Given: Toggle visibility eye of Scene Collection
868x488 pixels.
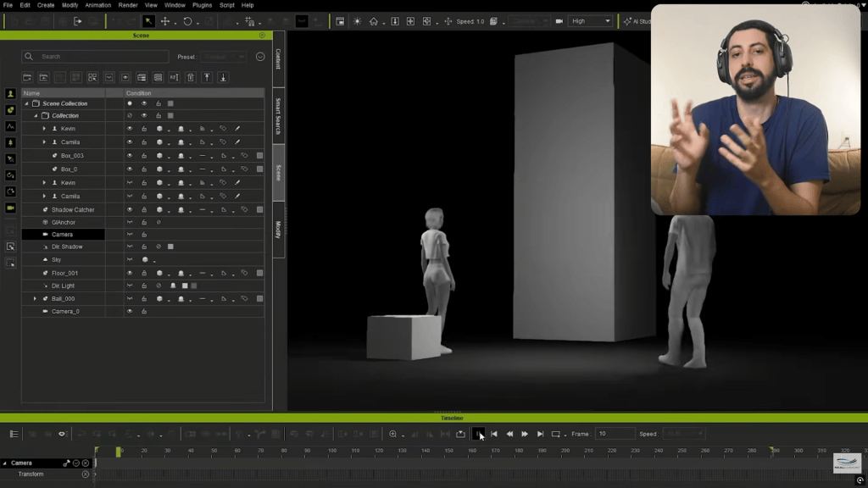Looking at the screenshot, I should [144, 103].
